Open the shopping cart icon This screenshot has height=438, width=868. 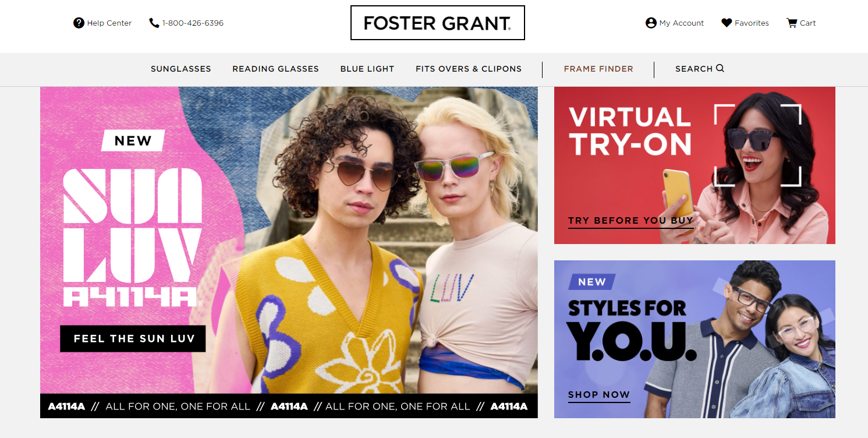coord(792,23)
